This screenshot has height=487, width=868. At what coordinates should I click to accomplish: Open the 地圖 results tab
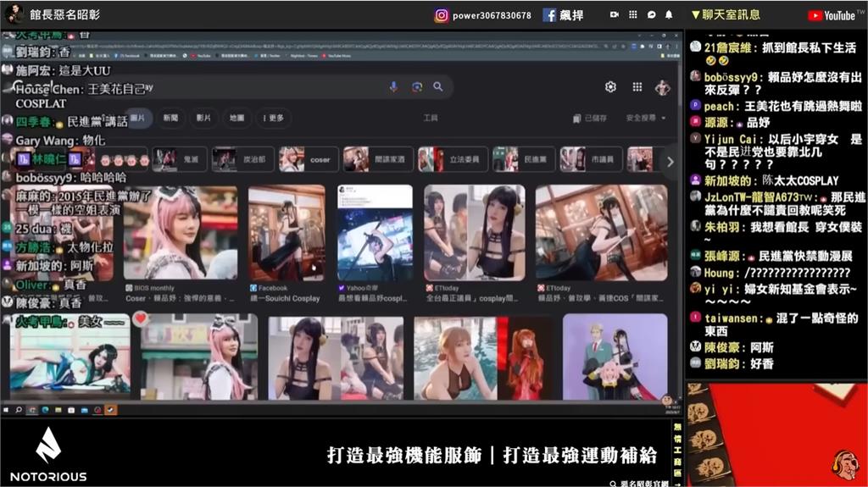tap(236, 119)
